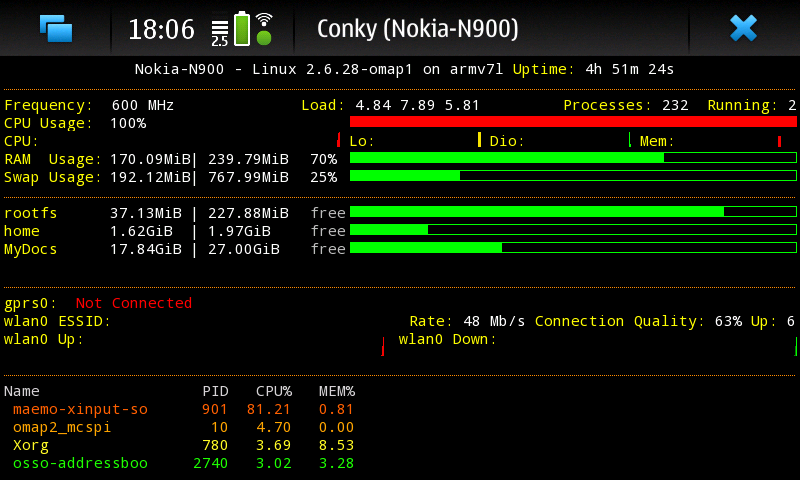Open status menu via 18:06 clock

click(x=161, y=29)
